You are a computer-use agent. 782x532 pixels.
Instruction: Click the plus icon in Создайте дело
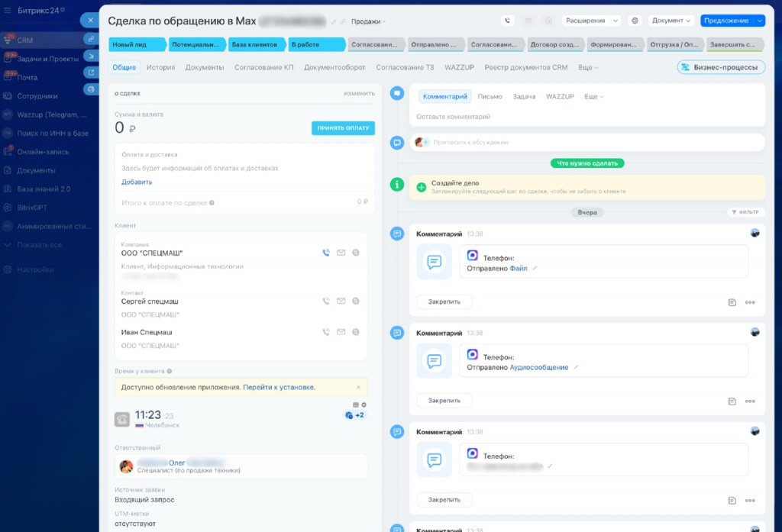point(422,187)
